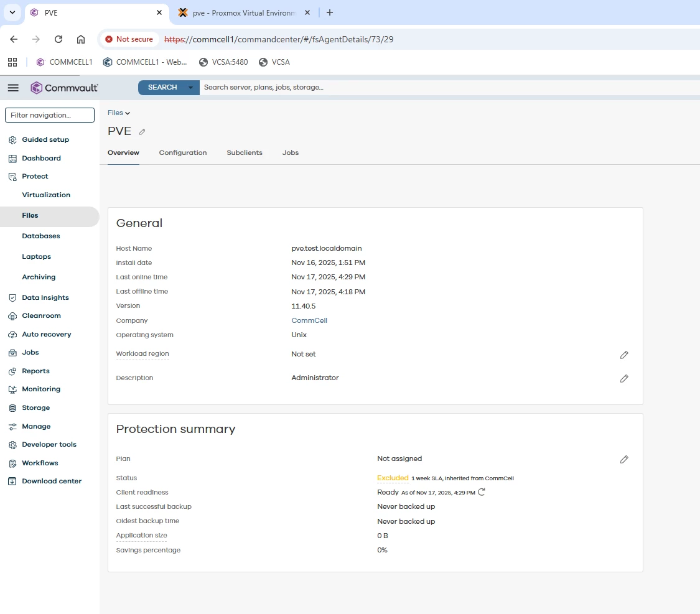Open Workflows in sidebar
The image size is (700, 614).
tap(40, 463)
